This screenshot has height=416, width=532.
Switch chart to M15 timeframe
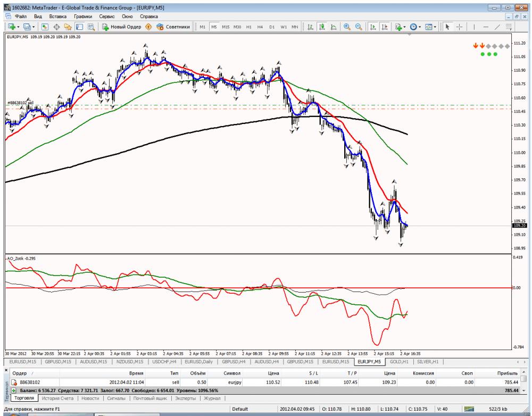pyautogui.click(x=226, y=27)
